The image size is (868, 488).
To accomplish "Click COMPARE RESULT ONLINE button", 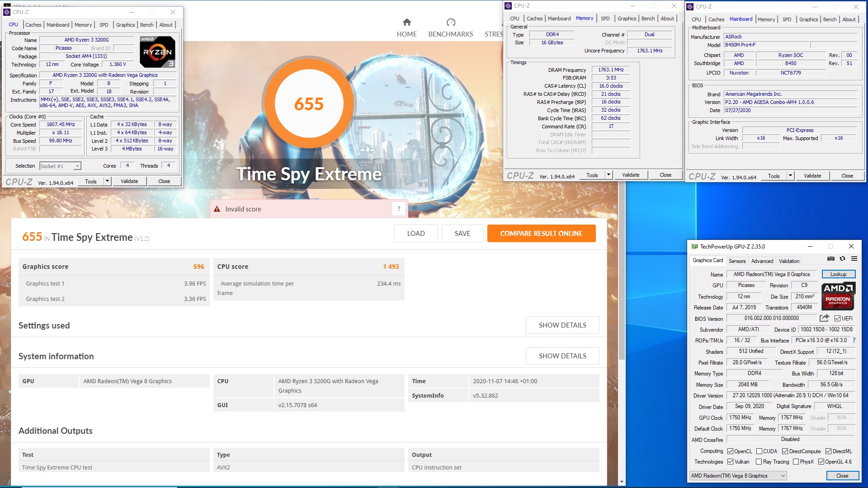I will tap(541, 234).
